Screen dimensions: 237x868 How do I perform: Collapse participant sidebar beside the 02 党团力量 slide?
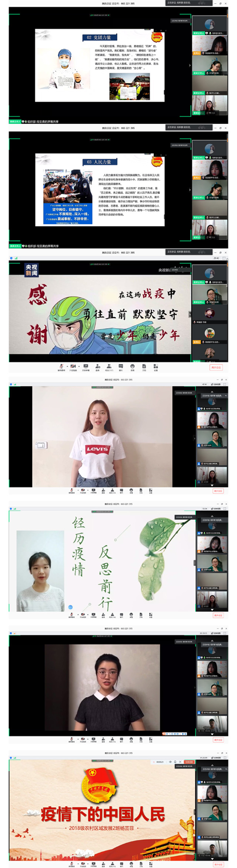click(190, 65)
